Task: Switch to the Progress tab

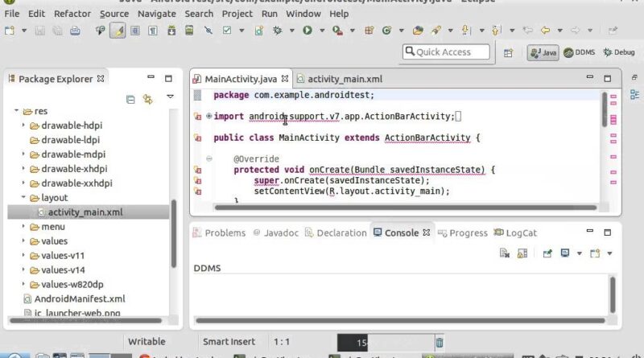Action: [x=463, y=232]
